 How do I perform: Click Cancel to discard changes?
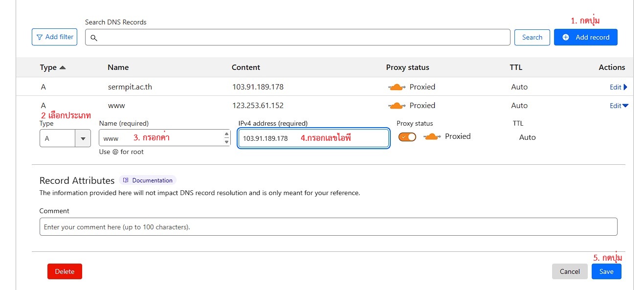coord(570,271)
